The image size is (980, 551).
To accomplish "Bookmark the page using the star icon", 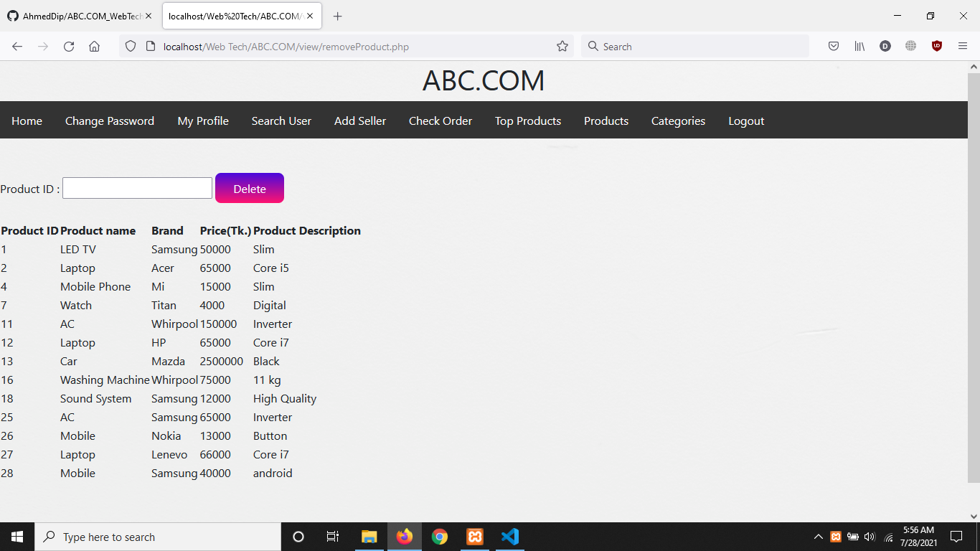I will 562,46.
